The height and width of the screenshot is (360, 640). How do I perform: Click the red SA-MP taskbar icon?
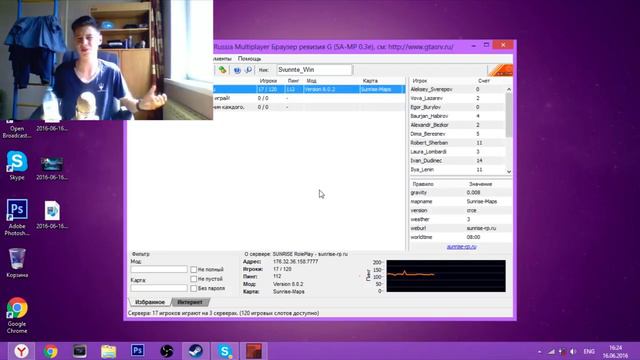(253, 351)
